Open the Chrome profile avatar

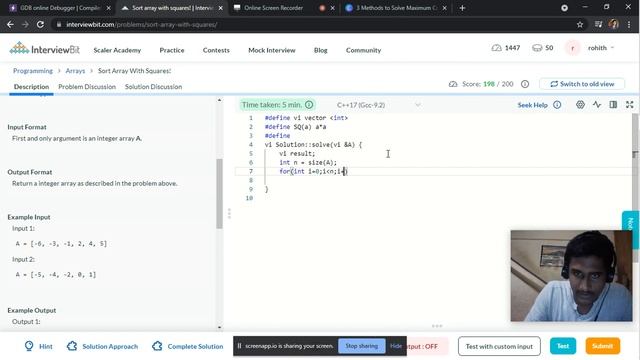point(613,24)
